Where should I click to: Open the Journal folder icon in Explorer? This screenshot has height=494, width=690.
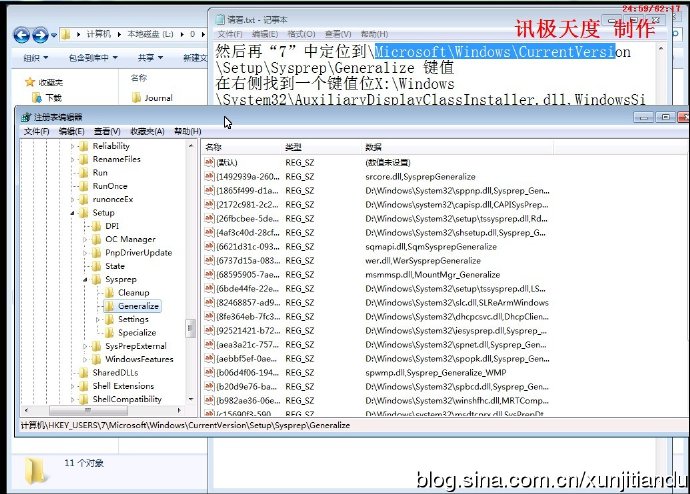(x=136, y=98)
